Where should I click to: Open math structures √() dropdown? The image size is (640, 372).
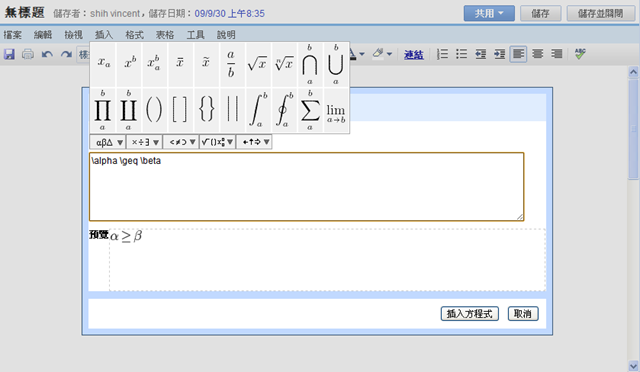pos(218,142)
